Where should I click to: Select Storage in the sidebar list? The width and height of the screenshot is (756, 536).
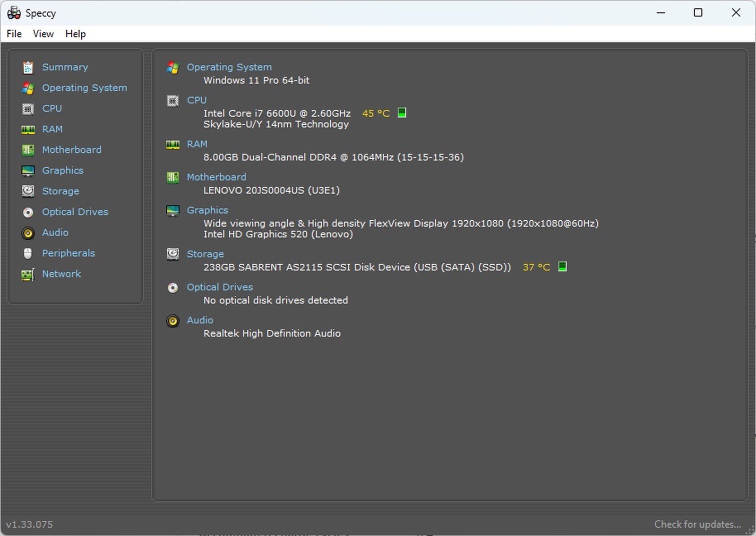[60, 191]
